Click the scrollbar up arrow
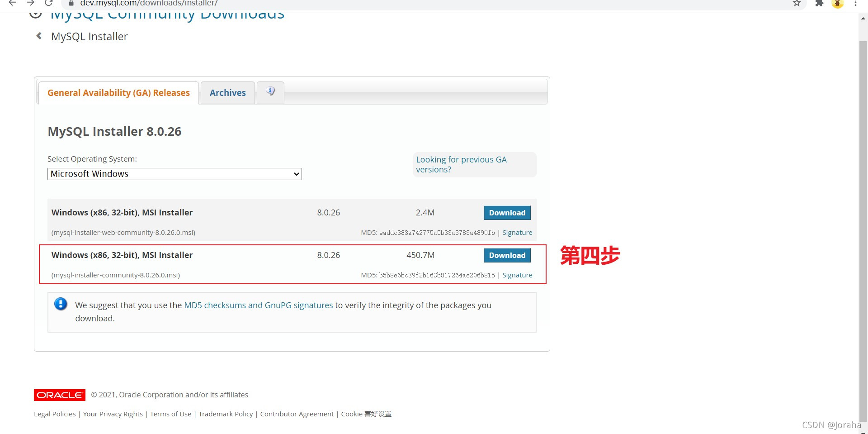The height and width of the screenshot is (434, 868). pos(863,19)
